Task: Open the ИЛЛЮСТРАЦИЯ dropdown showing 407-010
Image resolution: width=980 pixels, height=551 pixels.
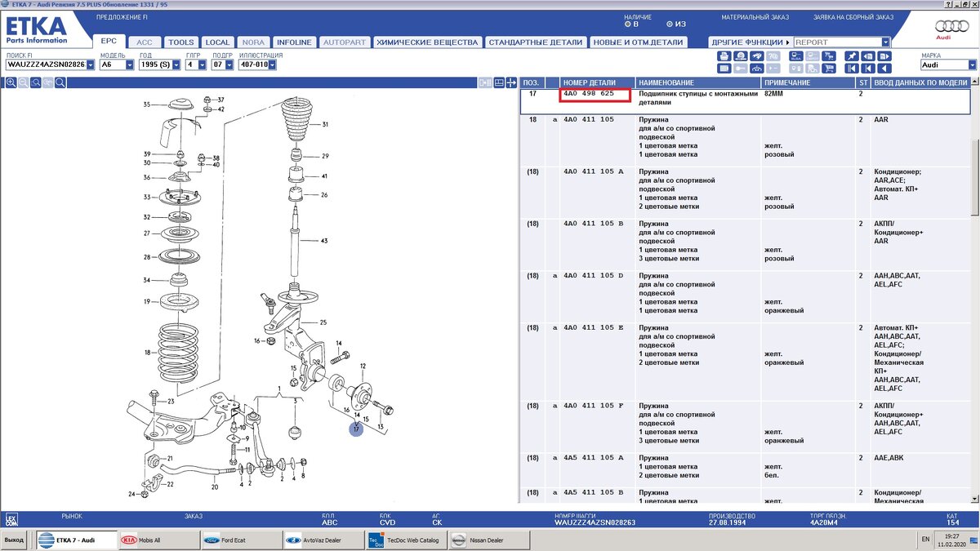Action: click(273, 64)
